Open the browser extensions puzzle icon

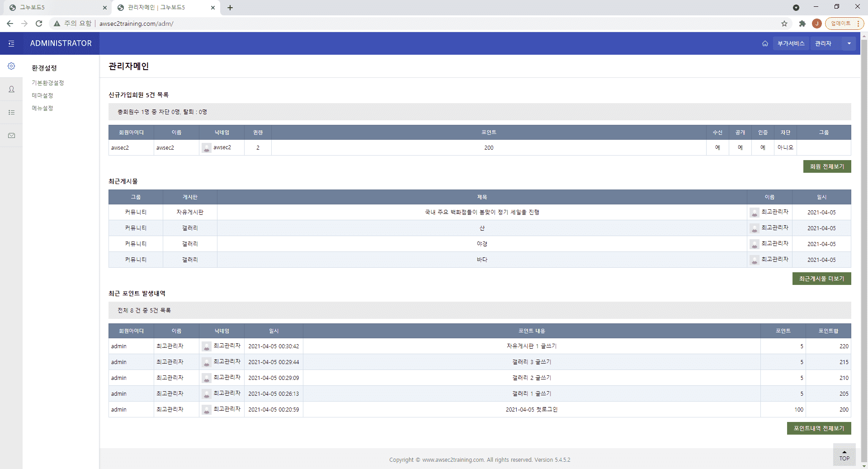coord(802,24)
